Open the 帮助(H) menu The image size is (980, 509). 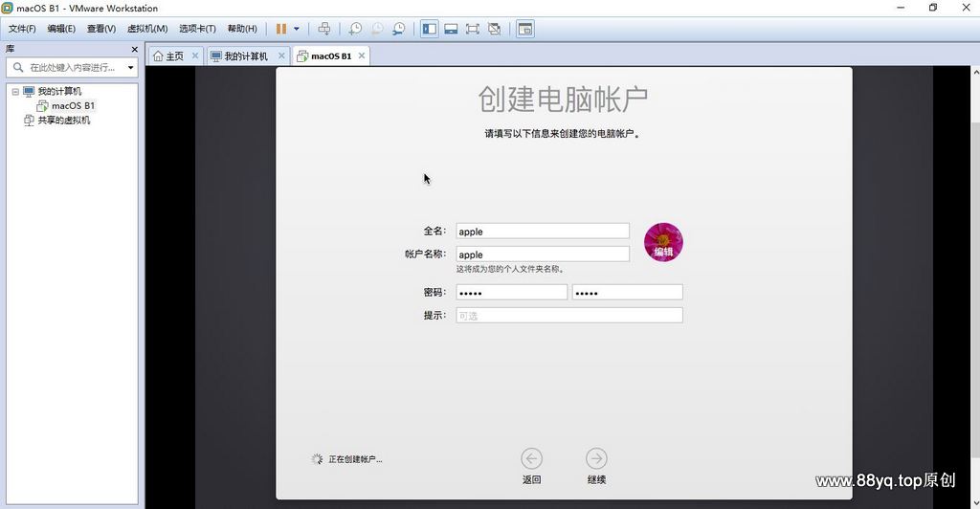242,29
